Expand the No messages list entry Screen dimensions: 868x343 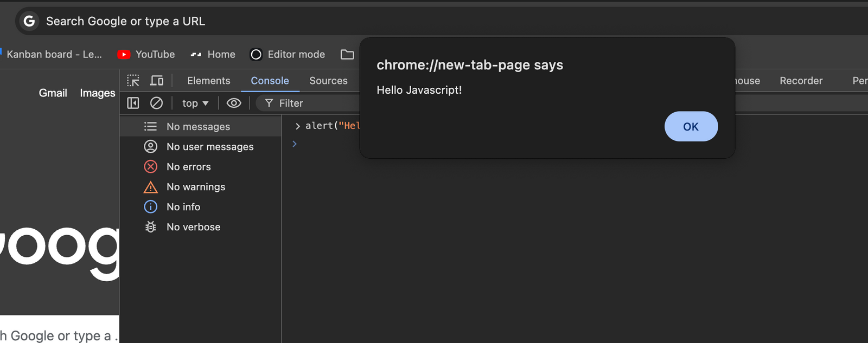[x=198, y=127]
